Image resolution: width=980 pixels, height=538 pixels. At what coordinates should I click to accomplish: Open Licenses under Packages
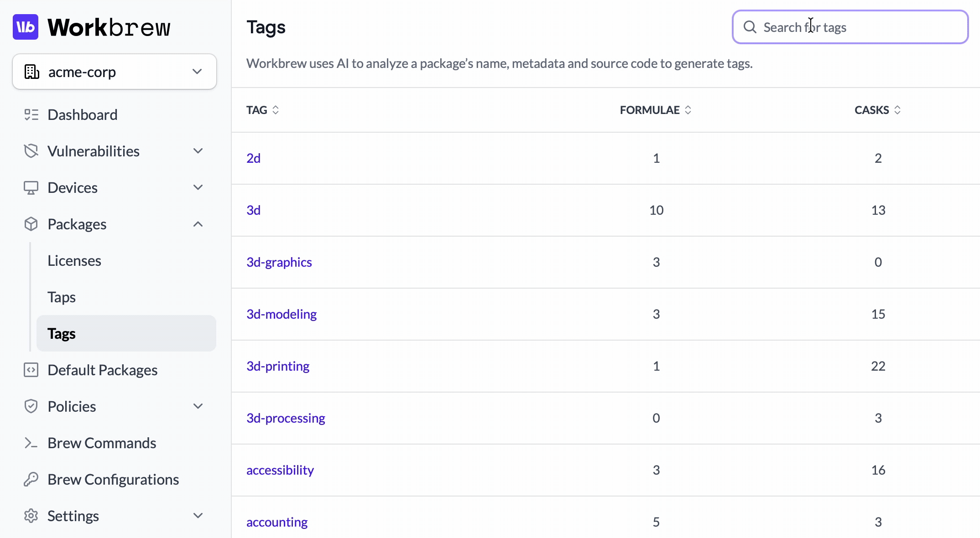click(x=74, y=260)
